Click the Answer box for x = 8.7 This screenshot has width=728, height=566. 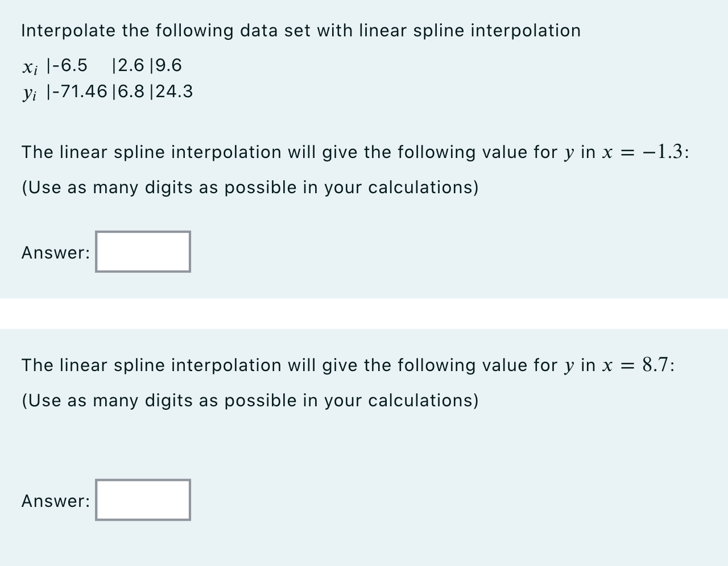click(143, 500)
